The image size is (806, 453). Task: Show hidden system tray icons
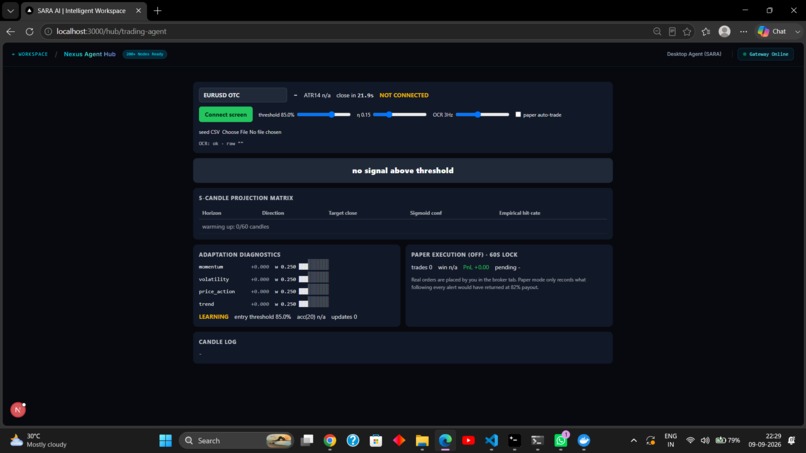[634, 440]
